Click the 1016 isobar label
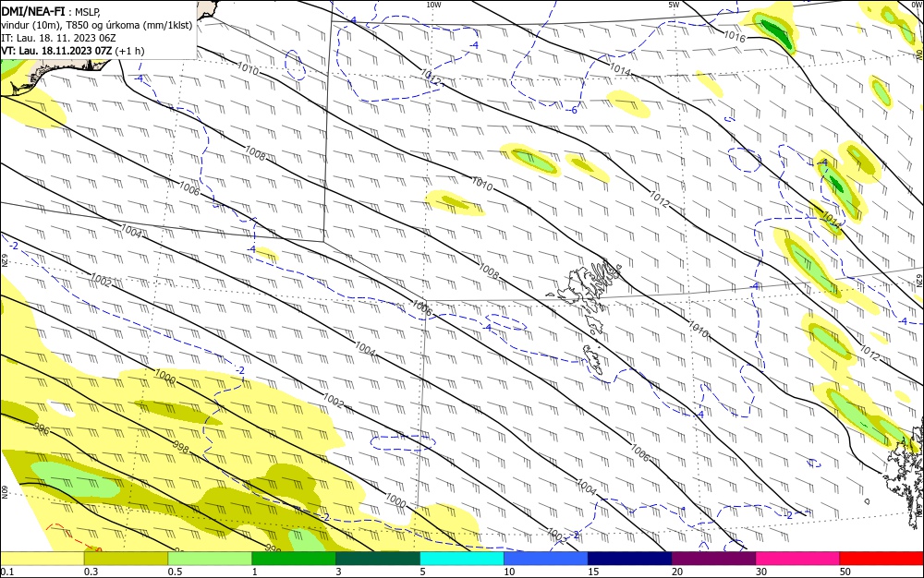The height and width of the screenshot is (578, 924). click(x=735, y=36)
